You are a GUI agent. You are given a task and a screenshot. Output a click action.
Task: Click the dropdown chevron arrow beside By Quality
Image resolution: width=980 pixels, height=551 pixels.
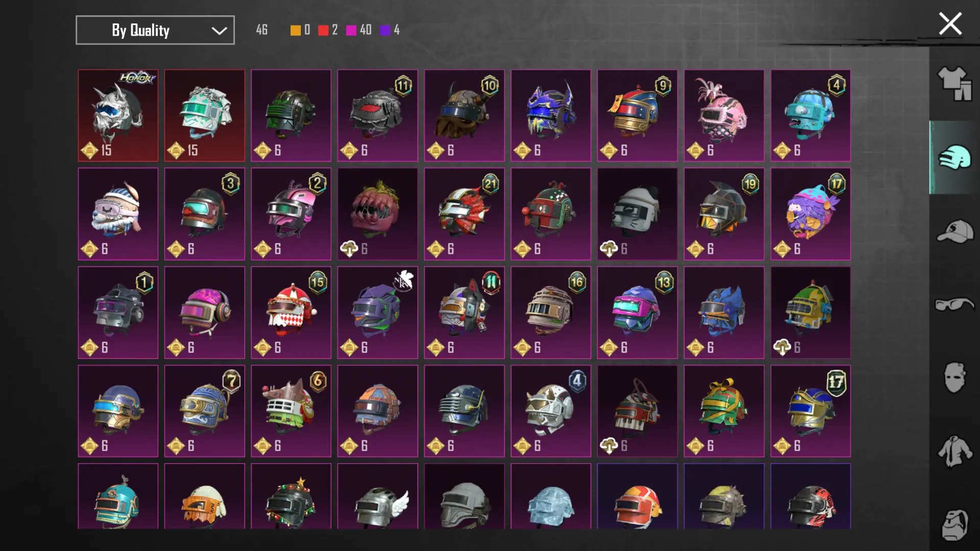click(x=219, y=31)
